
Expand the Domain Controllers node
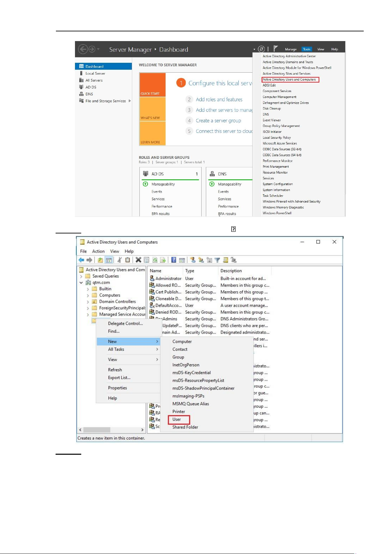click(x=88, y=301)
